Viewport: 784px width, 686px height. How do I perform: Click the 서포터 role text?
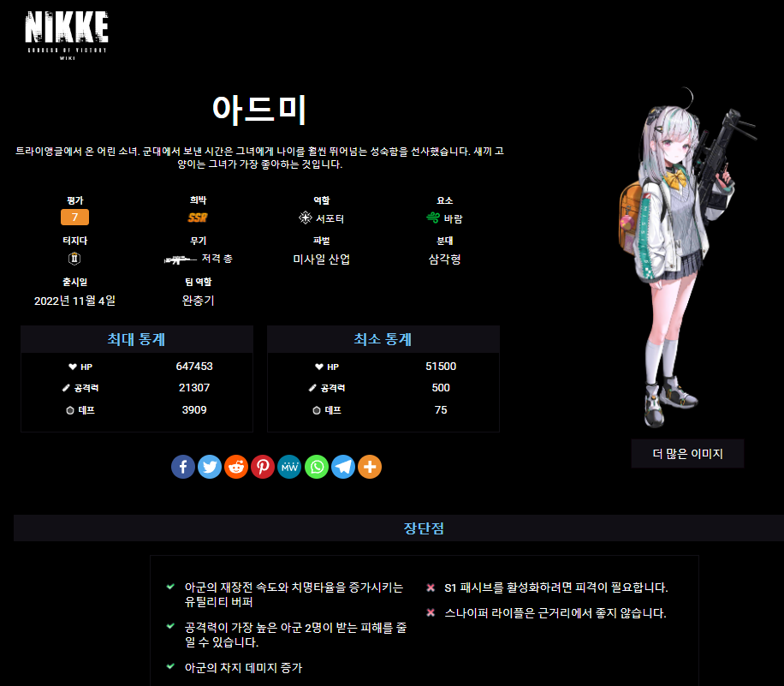click(x=330, y=218)
